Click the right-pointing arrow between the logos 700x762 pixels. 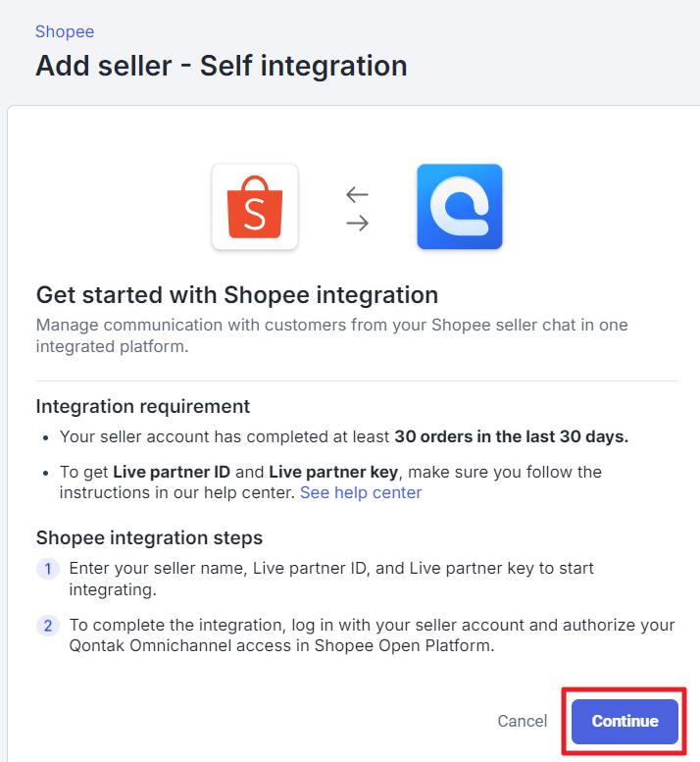(357, 223)
